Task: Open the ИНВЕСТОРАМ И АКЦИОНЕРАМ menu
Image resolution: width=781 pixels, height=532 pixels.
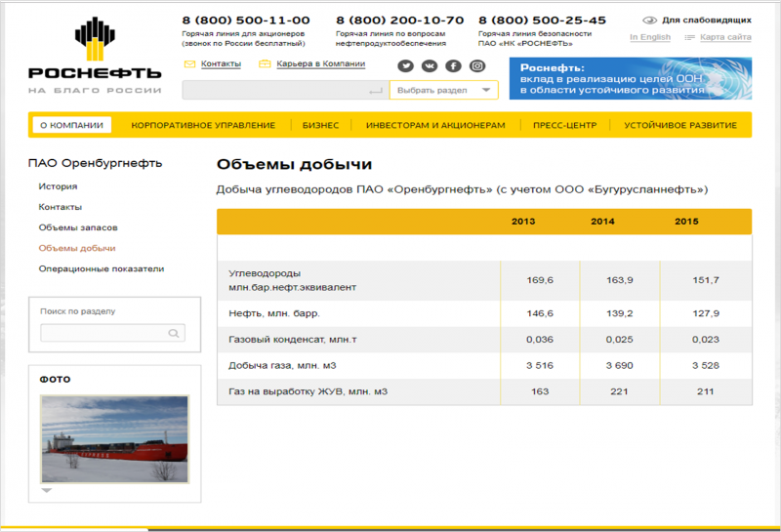Action: coord(435,125)
